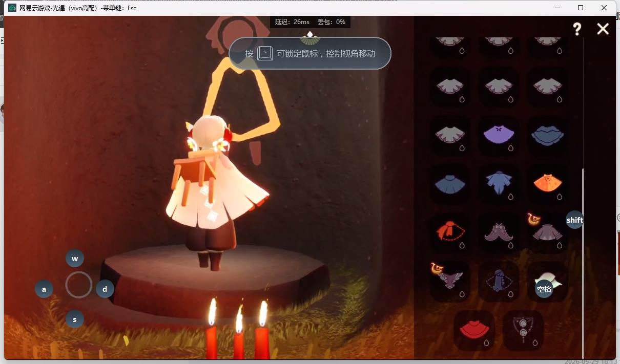Pick the grey cape above the navy scalloped cape
Screen dimensions: 620x364
pyautogui.click(x=547, y=87)
